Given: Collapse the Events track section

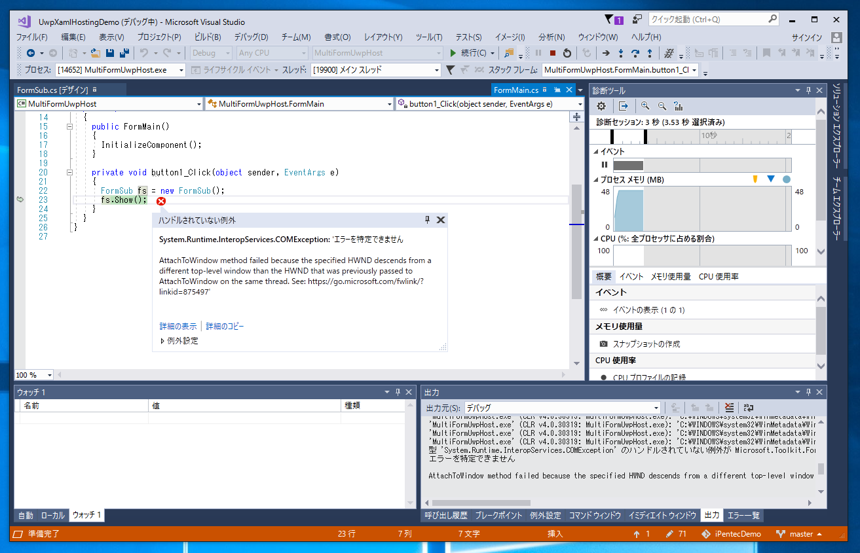Looking at the screenshot, I should (596, 151).
